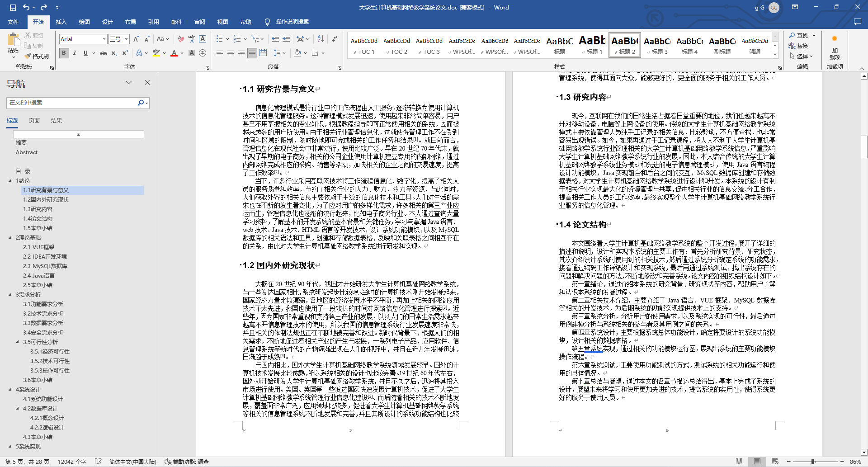Open font dialog launcher in 字体 group
The image size is (868, 467).
click(x=208, y=67)
